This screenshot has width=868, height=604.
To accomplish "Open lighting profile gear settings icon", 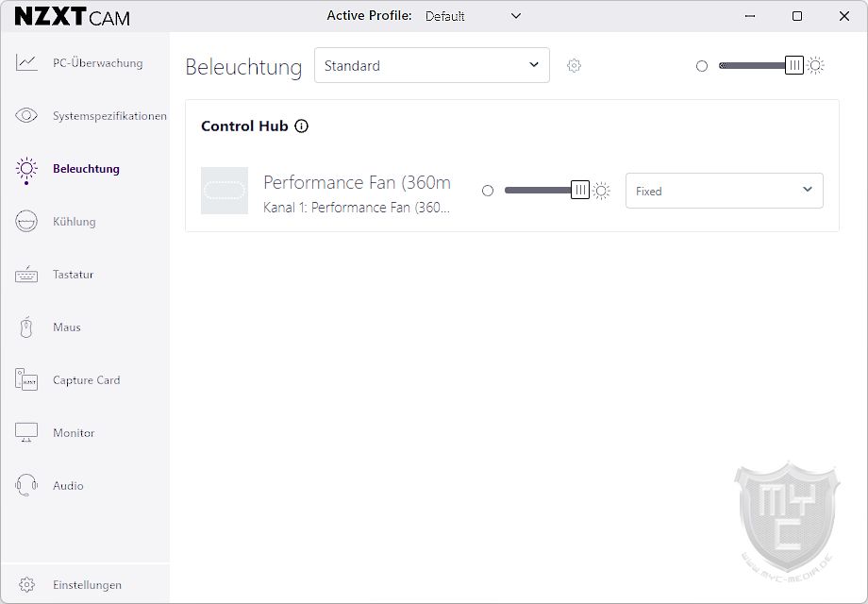I will click(x=574, y=66).
